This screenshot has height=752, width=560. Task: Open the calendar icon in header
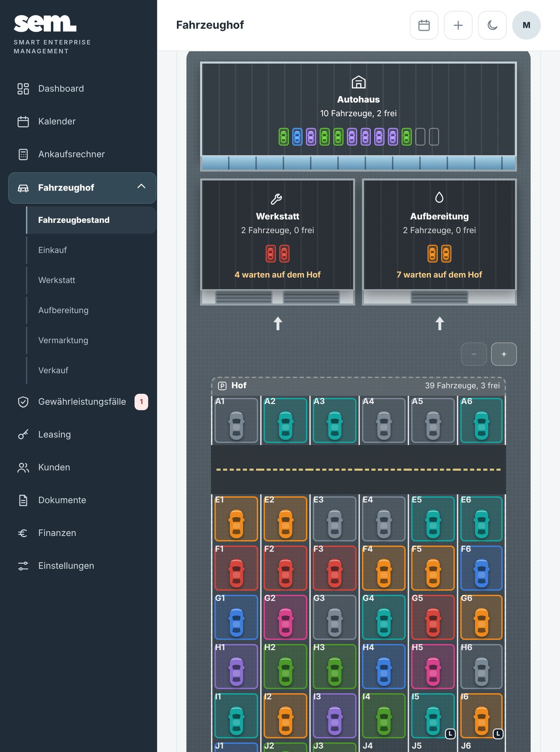pyautogui.click(x=424, y=25)
